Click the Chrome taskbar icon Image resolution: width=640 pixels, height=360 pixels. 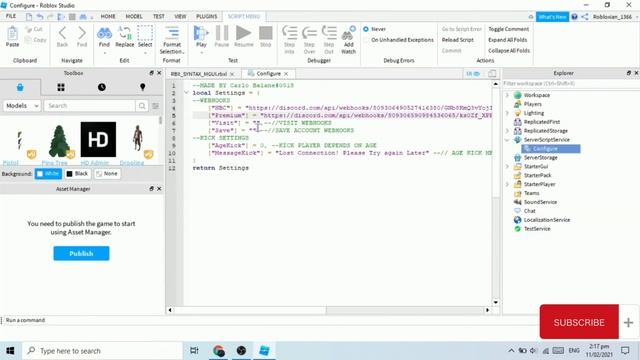click(x=219, y=351)
